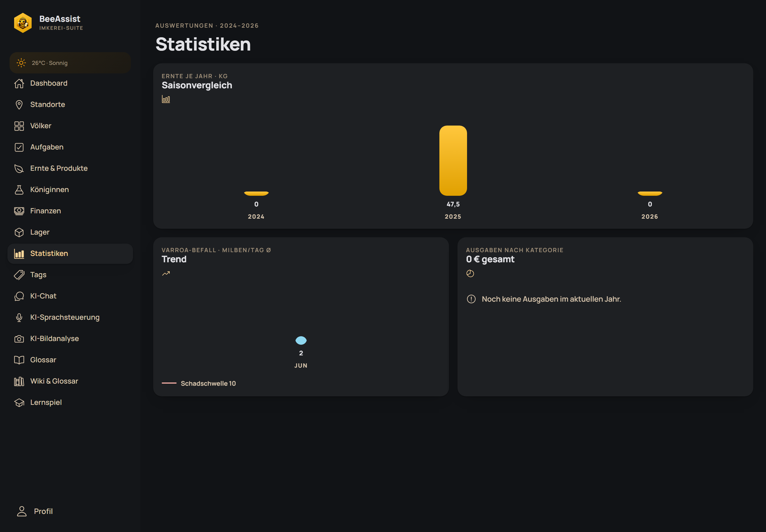
Task: Click the Statistiken bar chart sidebar icon
Action: pyautogui.click(x=19, y=254)
